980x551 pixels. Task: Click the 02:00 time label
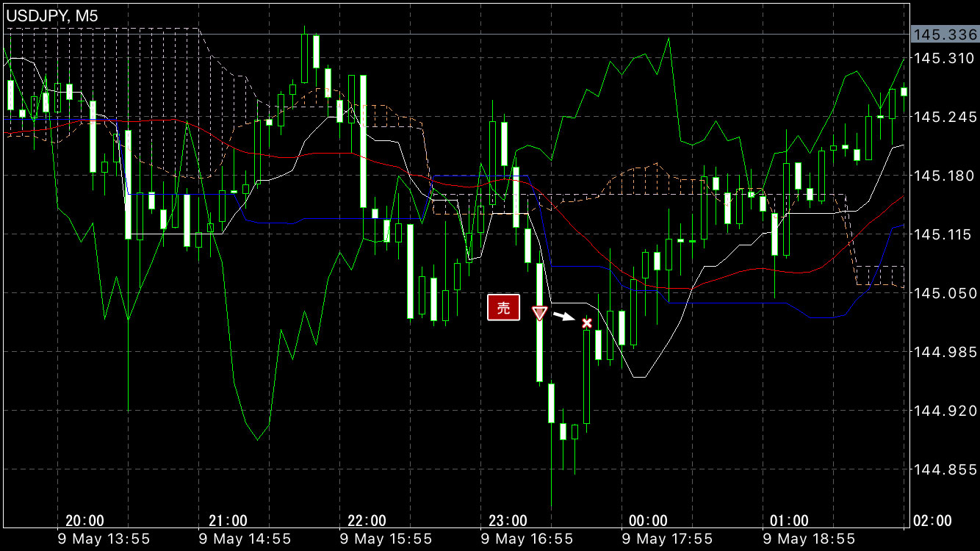click(932, 521)
